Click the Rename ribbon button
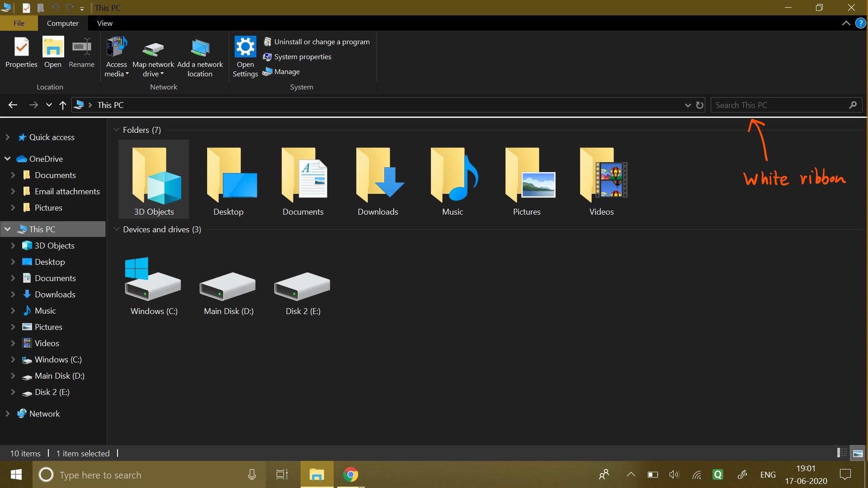The width and height of the screenshot is (868, 488). tap(81, 53)
